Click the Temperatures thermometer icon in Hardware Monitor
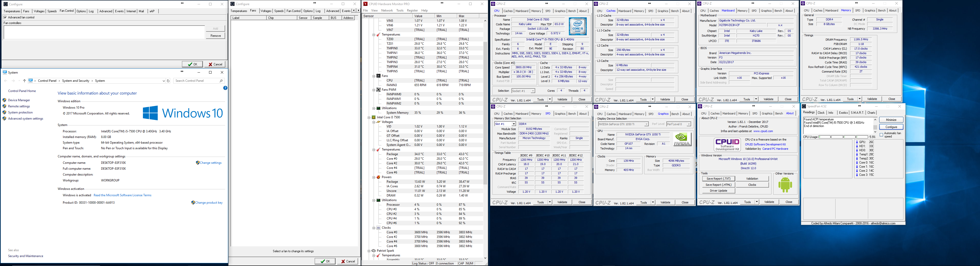This screenshot has height=266, width=980. point(378,35)
